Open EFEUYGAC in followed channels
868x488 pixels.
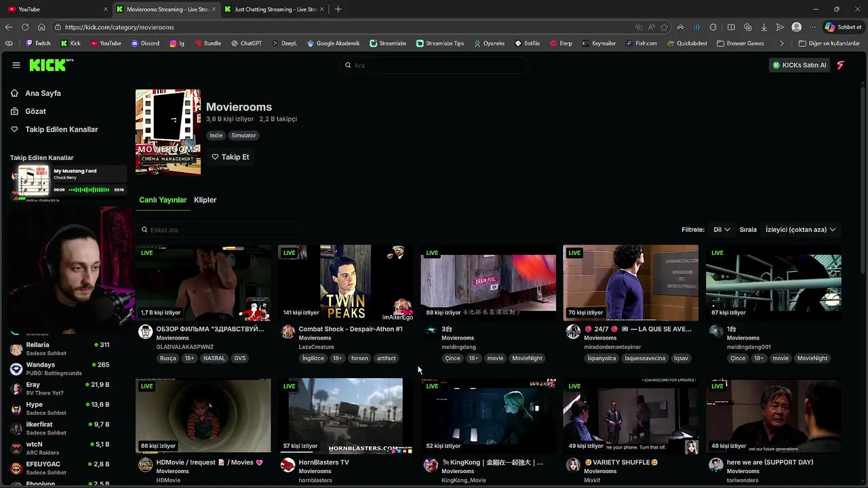tap(61, 468)
